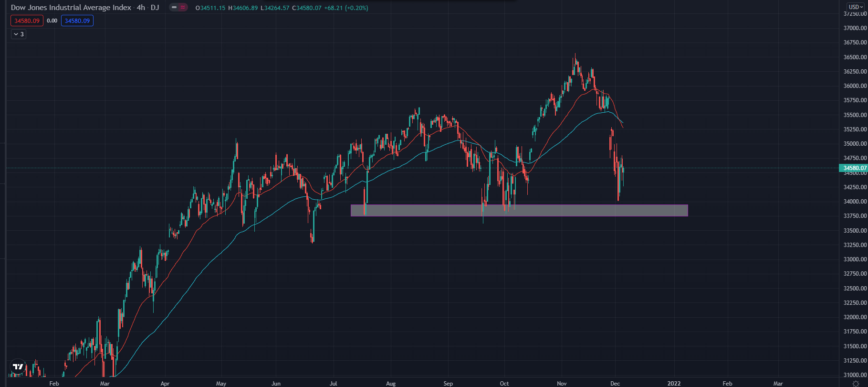This screenshot has width=868, height=387.
Task: Open chart settings gear icon at bottom-right
Action: point(856,383)
